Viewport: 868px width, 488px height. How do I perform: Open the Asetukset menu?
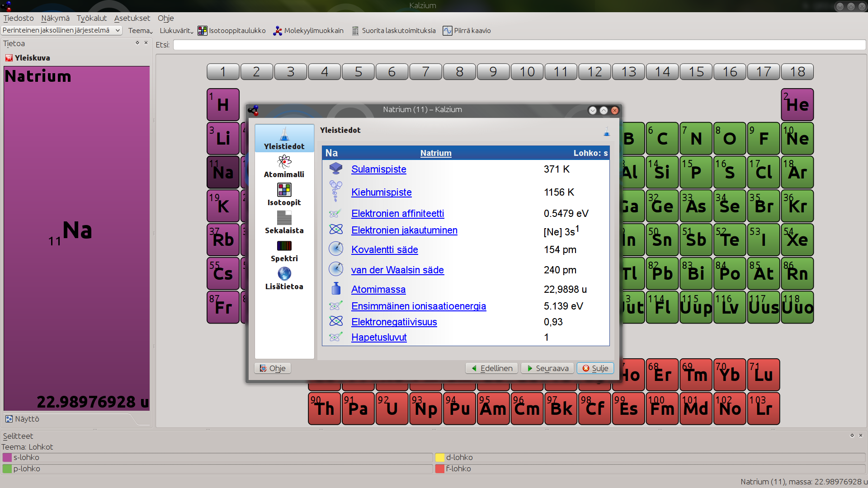click(x=132, y=18)
